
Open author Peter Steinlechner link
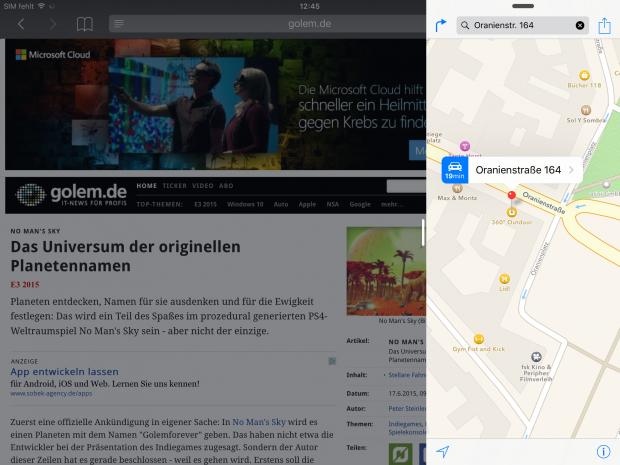407,408
